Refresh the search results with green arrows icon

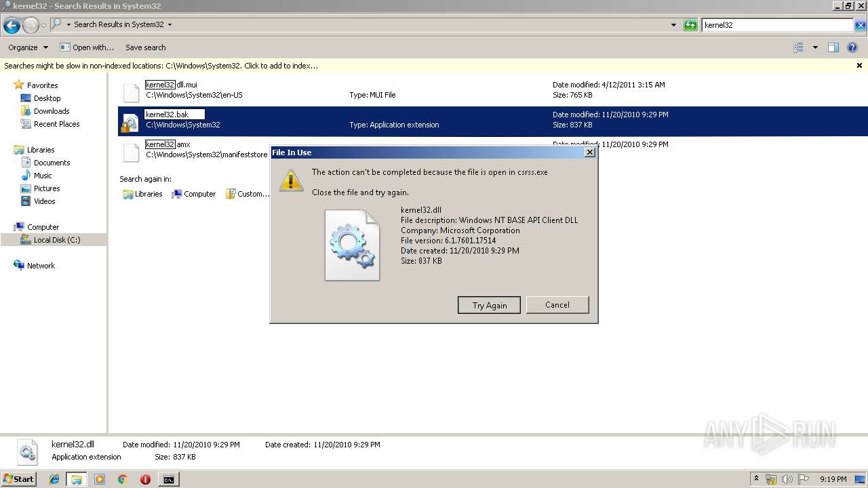point(690,25)
